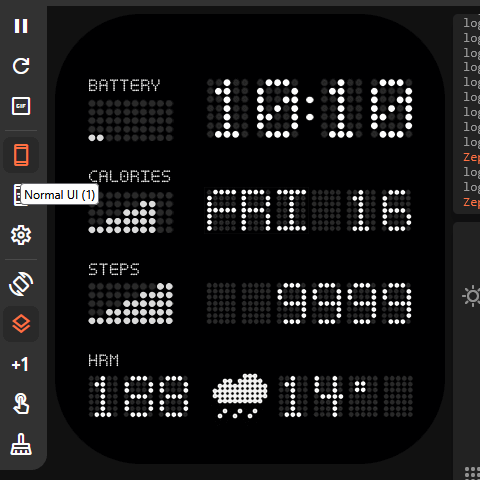Toggle the orange layers icon
This screenshot has height=480, width=480.
21,324
